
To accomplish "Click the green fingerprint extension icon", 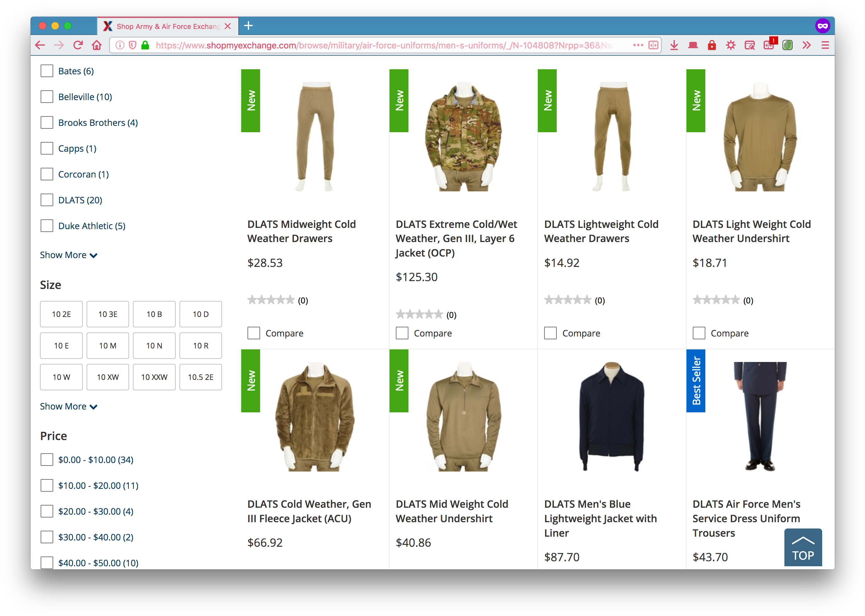I will tap(787, 46).
